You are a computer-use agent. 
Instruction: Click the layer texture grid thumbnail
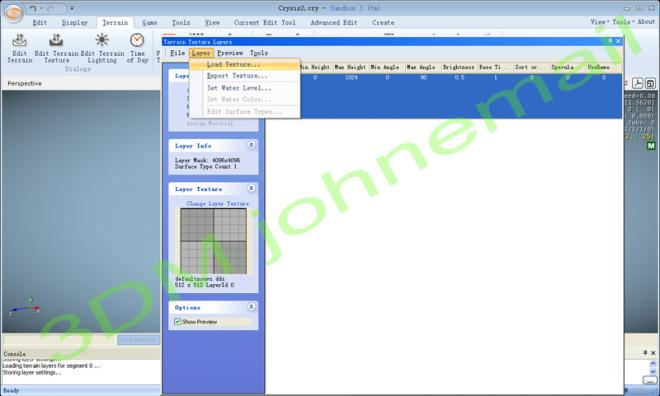point(213,241)
